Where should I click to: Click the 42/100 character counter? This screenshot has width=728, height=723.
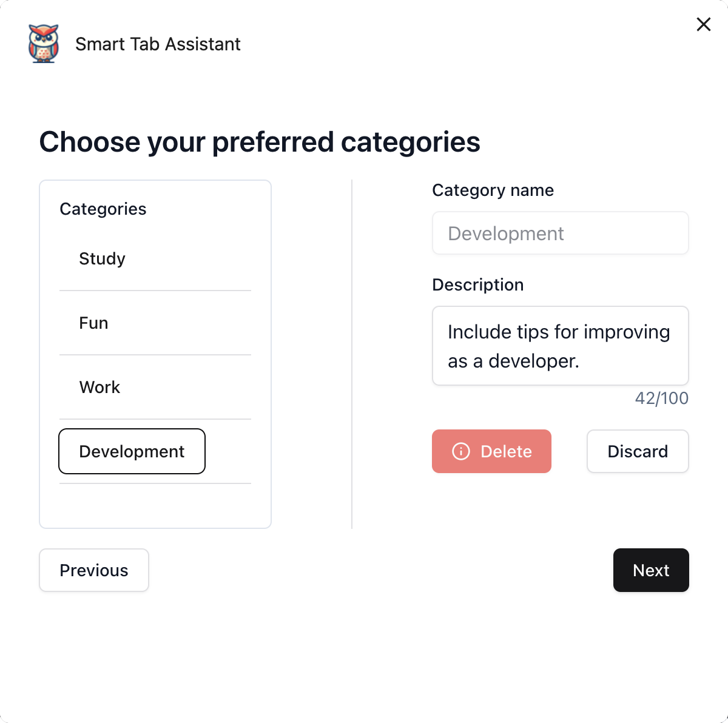tap(662, 398)
